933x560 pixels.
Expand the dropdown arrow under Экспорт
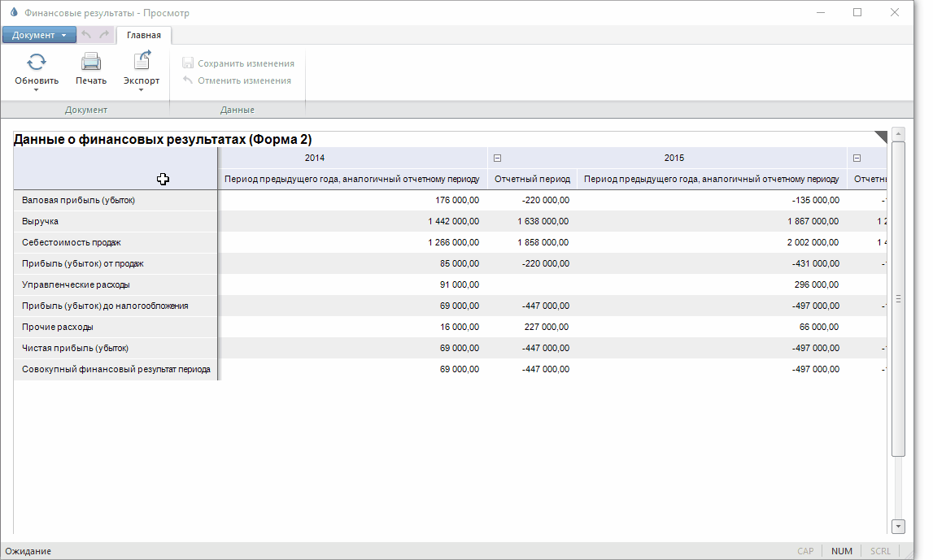142,90
